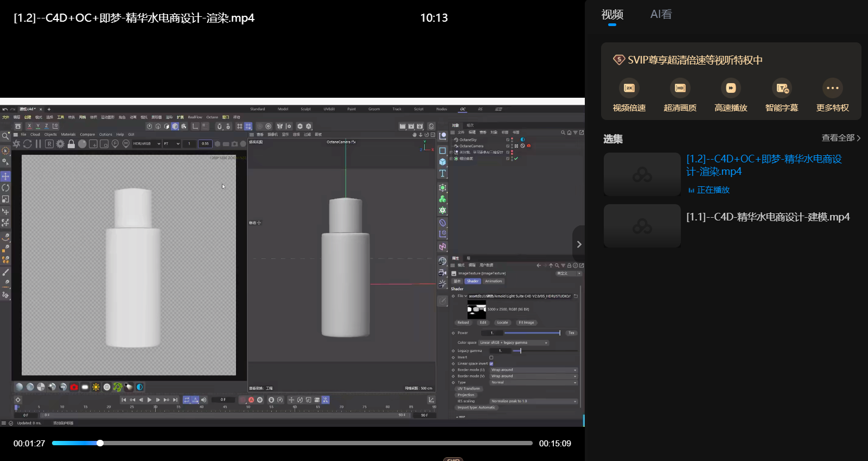Viewport: 868px width, 461px height.
Task: Click the Octane scatter green icon
Action: [118, 387]
